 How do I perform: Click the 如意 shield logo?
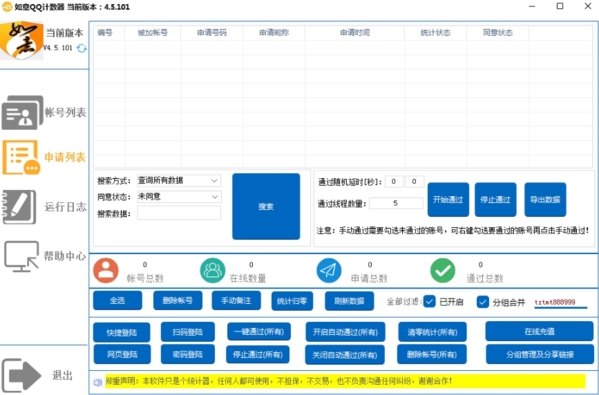pyautogui.click(x=22, y=40)
